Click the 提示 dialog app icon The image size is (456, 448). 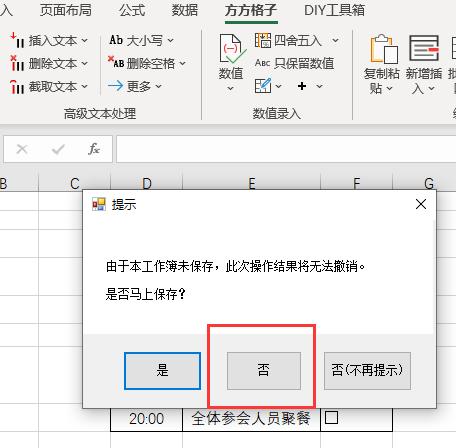[99, 204]
